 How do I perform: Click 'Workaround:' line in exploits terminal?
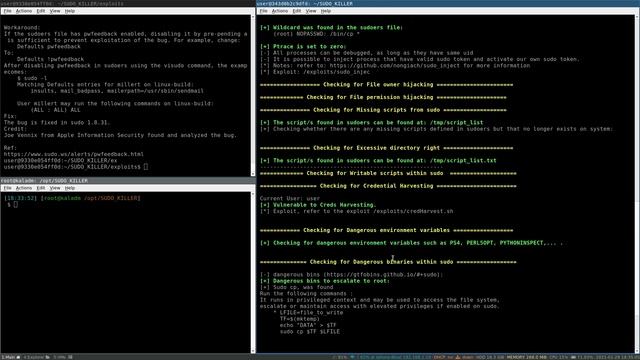[x=22, y=27]
